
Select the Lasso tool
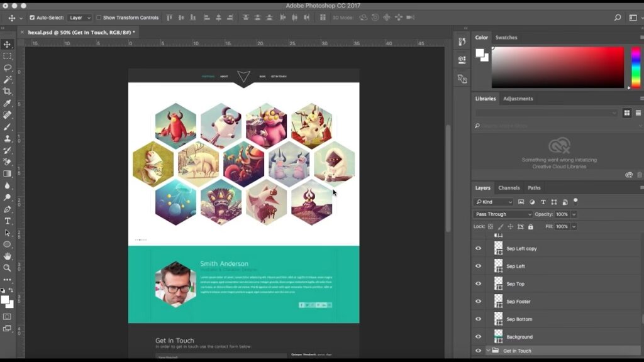click(8, 68)
